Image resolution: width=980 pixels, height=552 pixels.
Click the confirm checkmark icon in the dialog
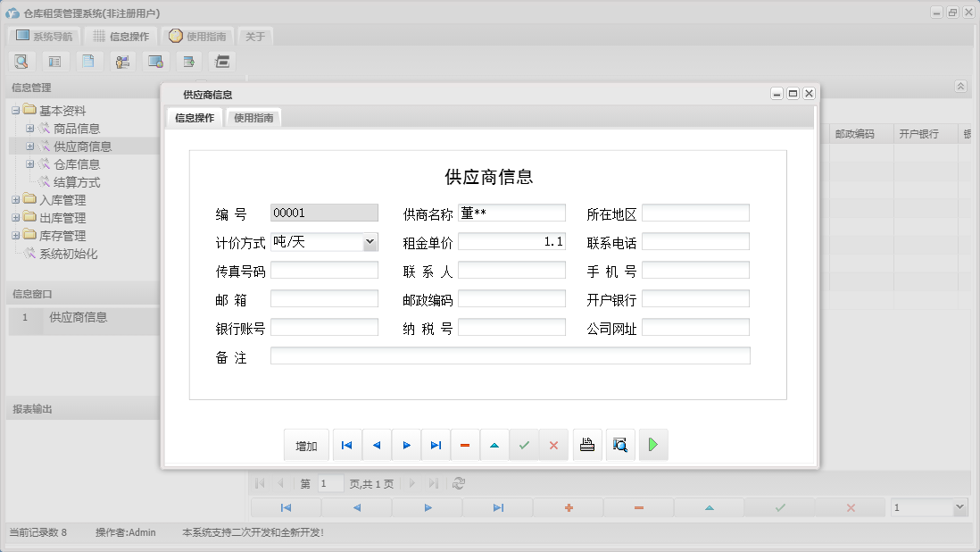click(525, 444)
